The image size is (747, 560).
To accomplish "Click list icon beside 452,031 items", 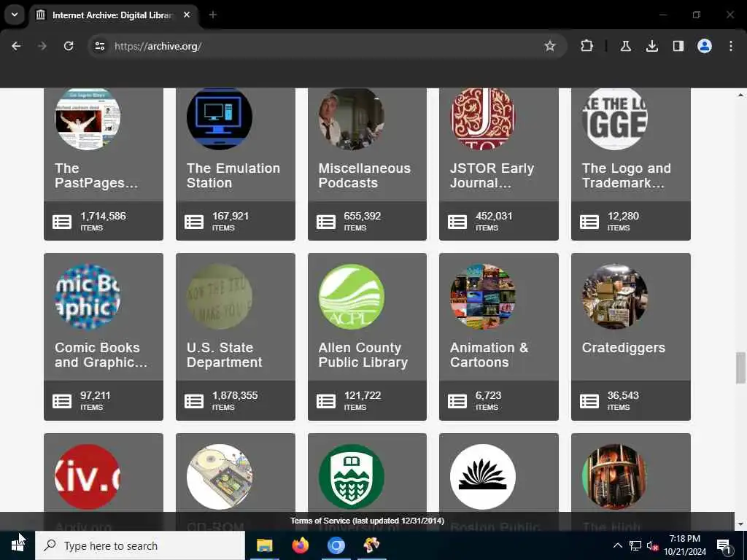I will tap(457, 222).
